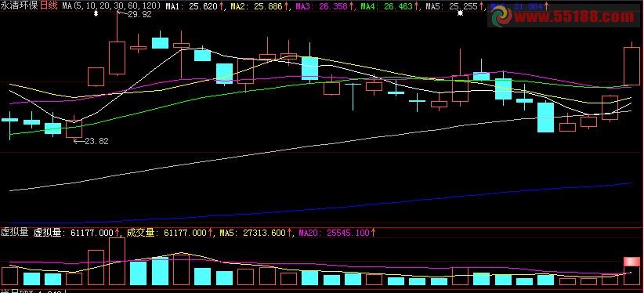Select the last volume bar with the pink top
This screenshot has width=644, height=293.
tap(631, 271)
